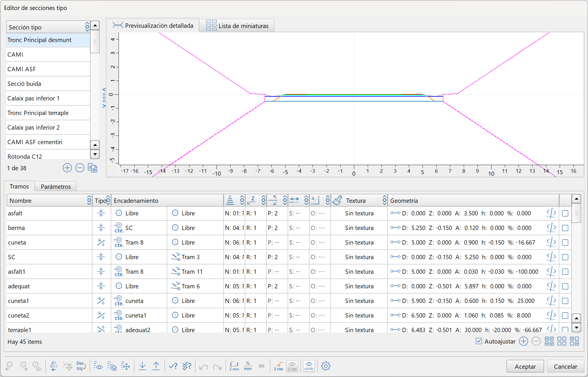
Task: Click the mirror/flip section icon
Action: (x=53, y=366)
